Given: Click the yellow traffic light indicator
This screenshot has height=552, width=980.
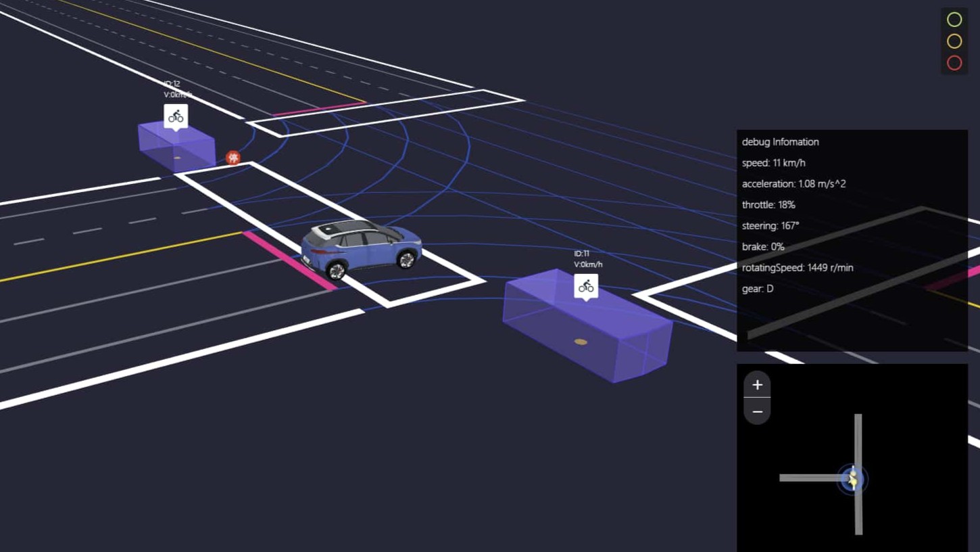Looking at the screenshot, I should [954, 41].
